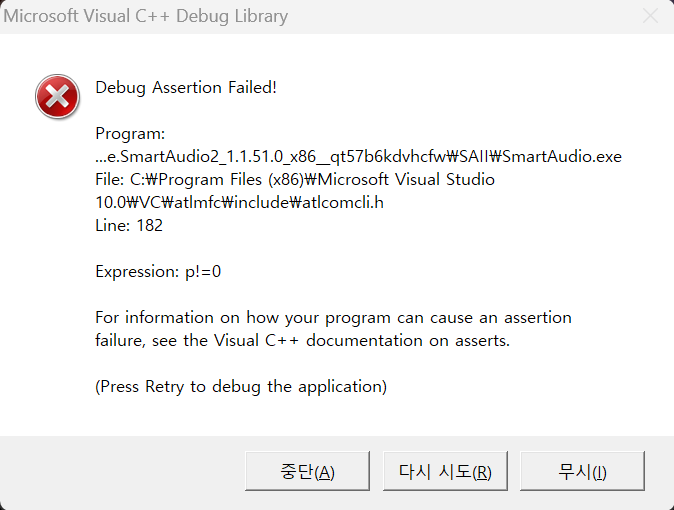Click the 'For information on how your program' sentence
Screen dimensions: 674x510
[x=242, y=318]
